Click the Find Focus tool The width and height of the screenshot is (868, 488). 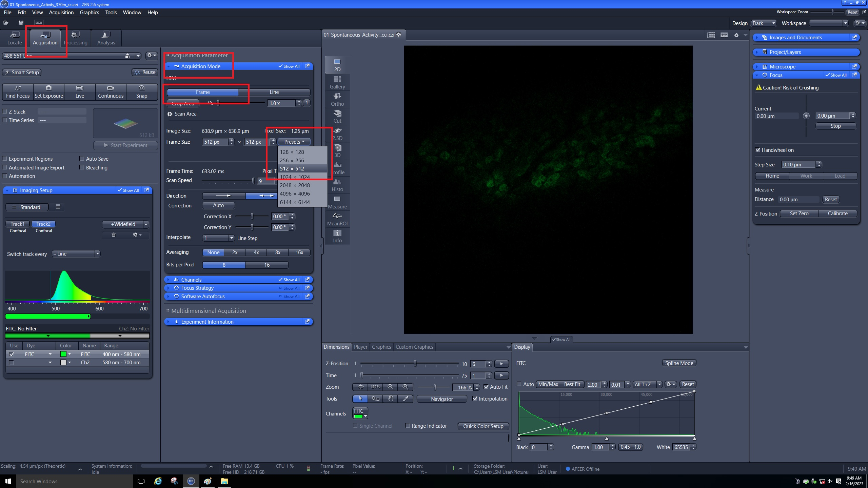tap(18, 91)
